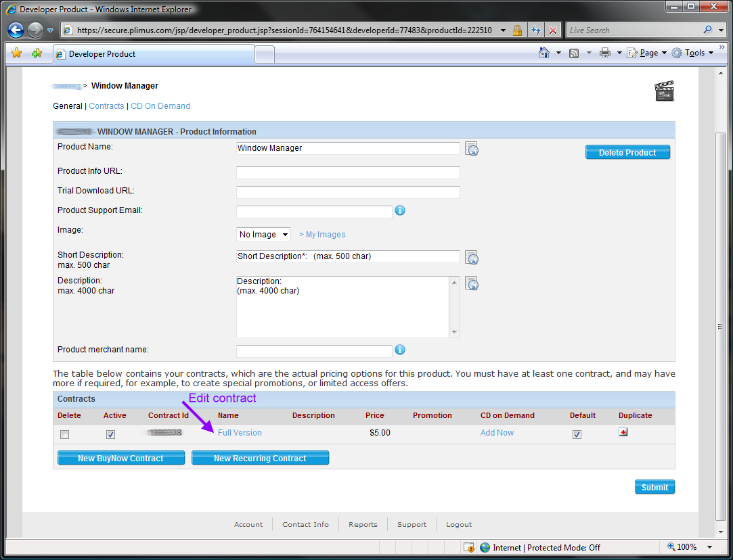Open the Full Version contract link
This screenshot has width=733, height=560.
pyautogui.click(x=240, y=432)
